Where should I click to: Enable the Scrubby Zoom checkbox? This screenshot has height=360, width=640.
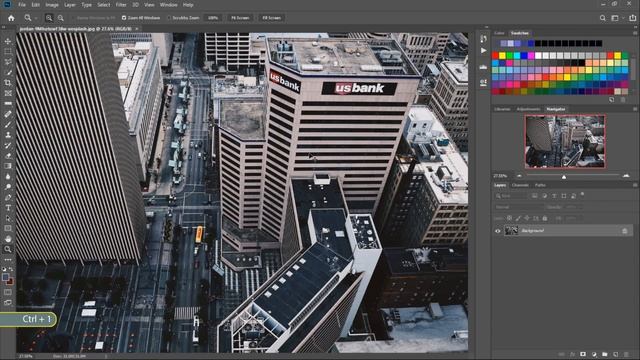coord(169,18)
